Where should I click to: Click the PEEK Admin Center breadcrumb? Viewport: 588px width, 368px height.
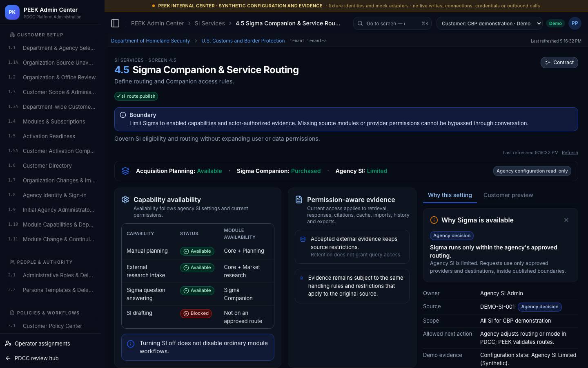pyautogui.click(x=157, y=23)
